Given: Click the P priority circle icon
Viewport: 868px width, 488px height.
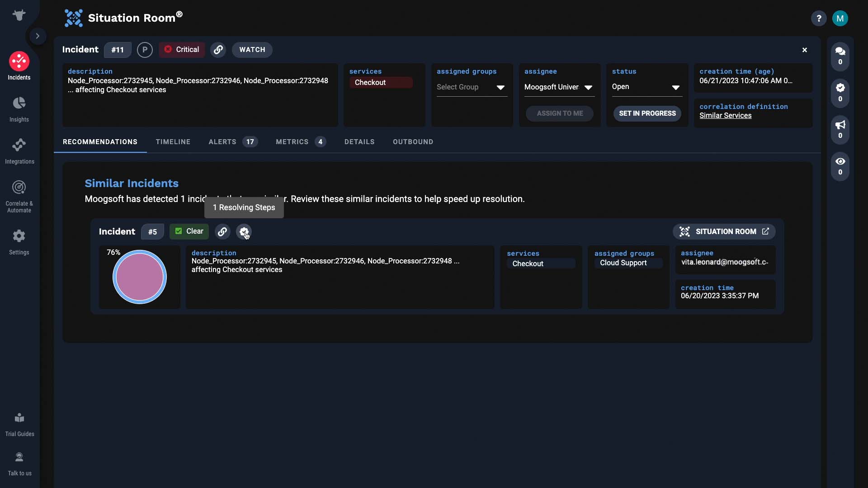Looking at the screenshot, I should (x=145, y=50).
